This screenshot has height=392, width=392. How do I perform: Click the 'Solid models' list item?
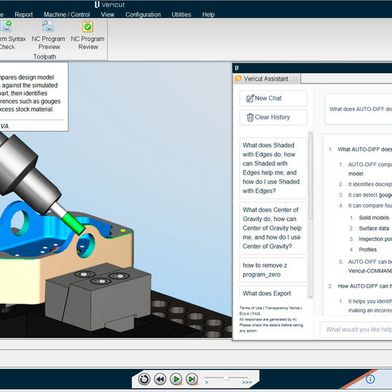tap(374, 218)
